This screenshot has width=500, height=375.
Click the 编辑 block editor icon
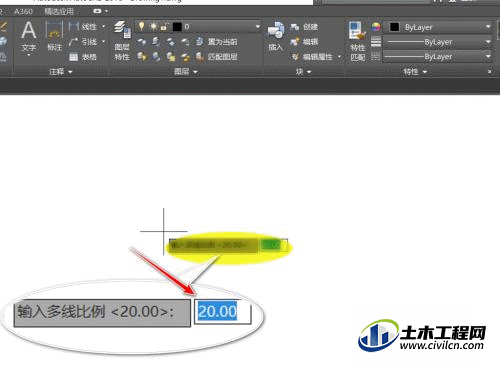pos(294,42)
